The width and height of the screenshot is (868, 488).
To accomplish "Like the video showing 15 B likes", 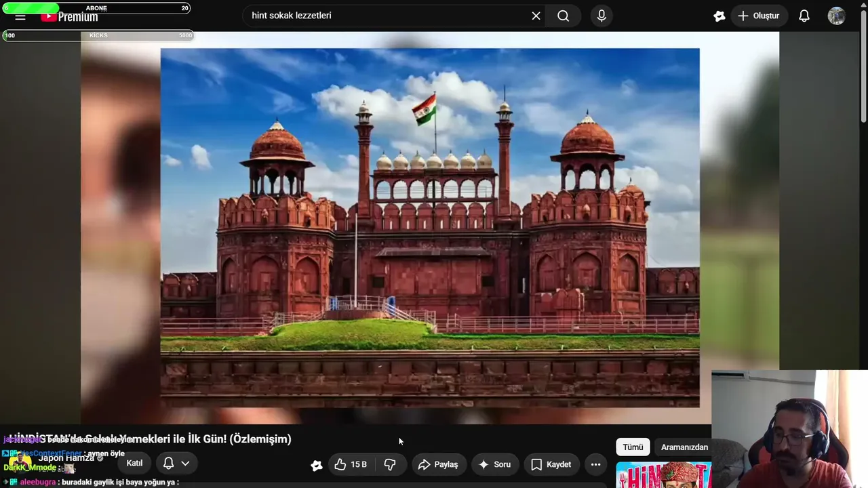I will click(351, 464).
